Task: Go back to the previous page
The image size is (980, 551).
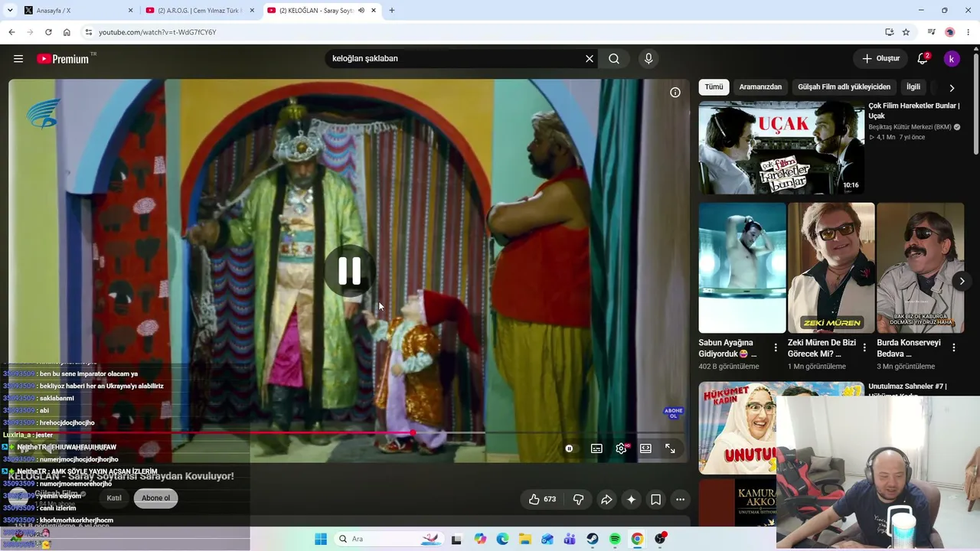Action: click(11, 32)
